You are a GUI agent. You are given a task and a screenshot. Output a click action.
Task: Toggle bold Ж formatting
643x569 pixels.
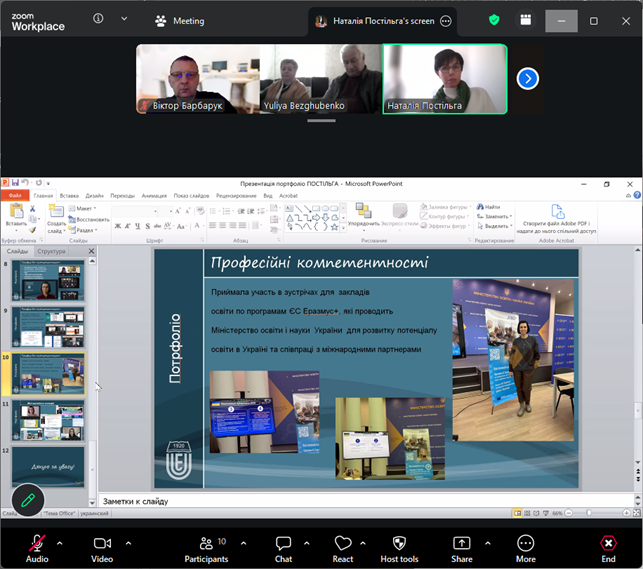tap(118, 226)
